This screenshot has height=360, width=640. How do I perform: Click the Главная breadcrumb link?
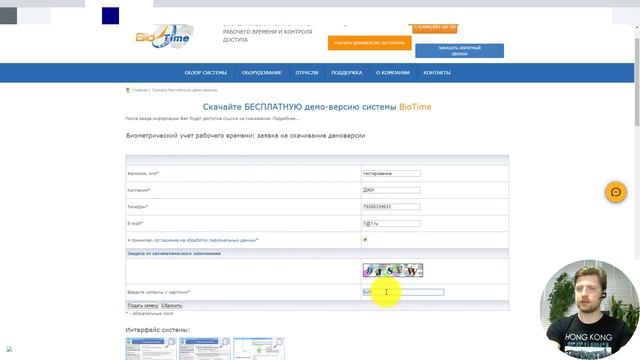pyautogui.click(x=139, y=90)
